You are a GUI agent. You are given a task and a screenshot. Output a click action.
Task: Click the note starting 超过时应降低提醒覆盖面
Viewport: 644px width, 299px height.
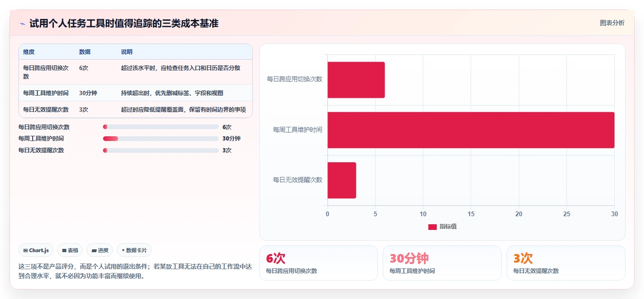(x=183, y=110)
